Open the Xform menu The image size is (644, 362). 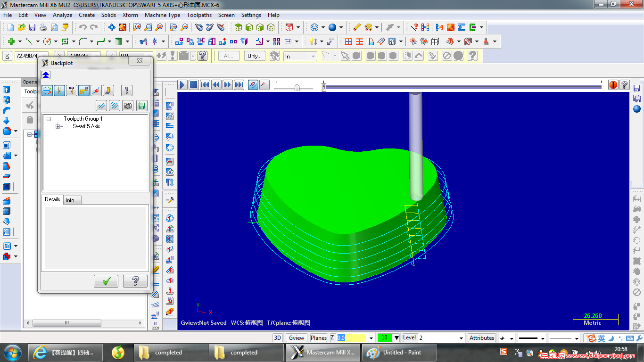[x=130, y=15]
